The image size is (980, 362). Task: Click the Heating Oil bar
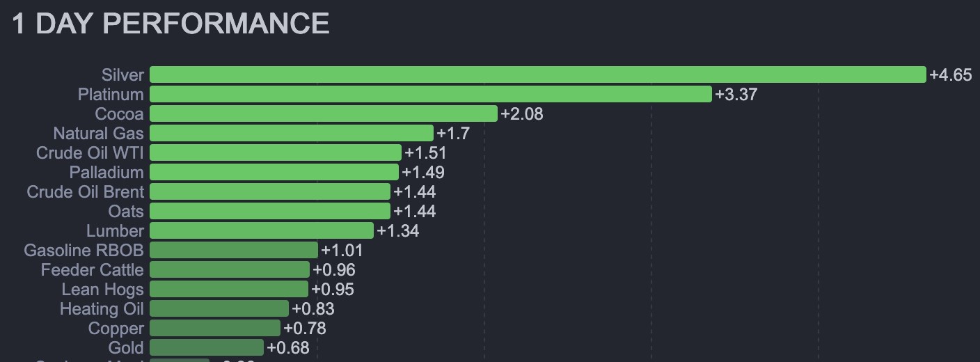click(x=219, y=308)
